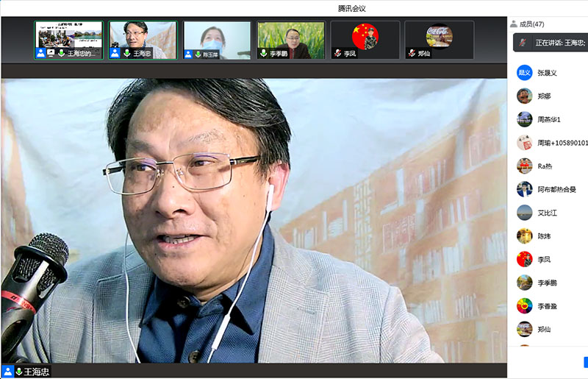This screenshot has width=588, height=379.
Task: Select the 王海忠 screen-share thumbnail
Action: (x=69, y=40)
